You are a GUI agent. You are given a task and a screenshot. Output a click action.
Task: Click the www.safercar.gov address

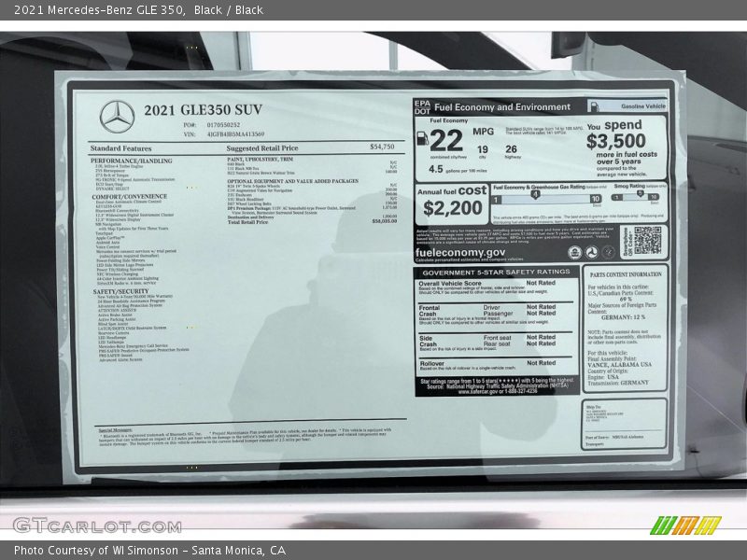click(x=498, y=391)
